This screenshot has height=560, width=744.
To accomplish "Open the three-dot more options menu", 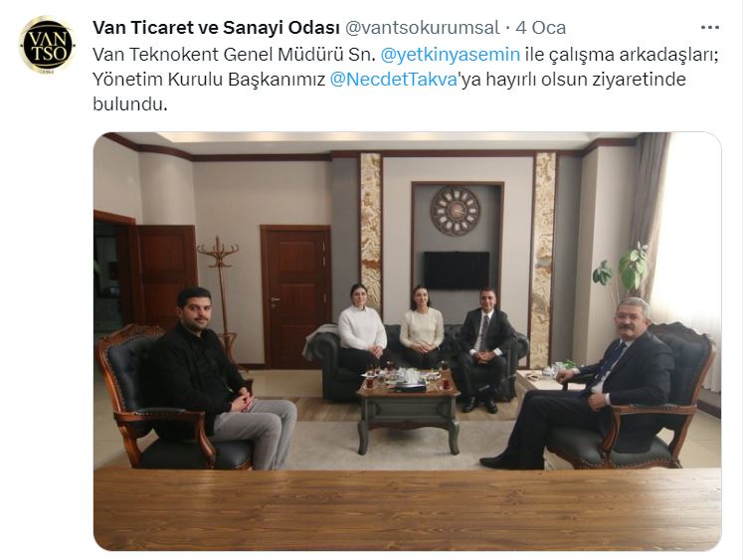I will (x=709, y=28).
